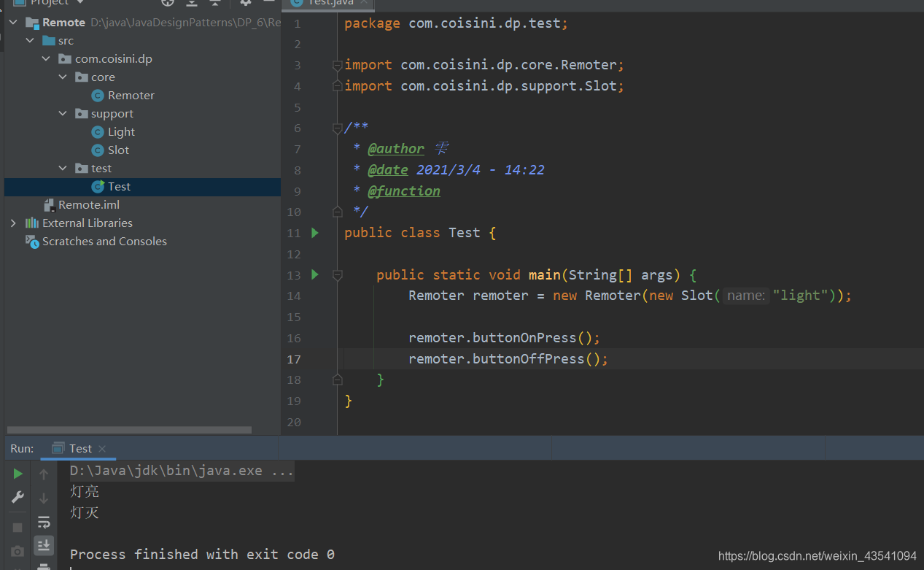Click the External Libraries icon
Viewport: 924px width, 570px height.
pyautogui.click(x=32, y=223)
